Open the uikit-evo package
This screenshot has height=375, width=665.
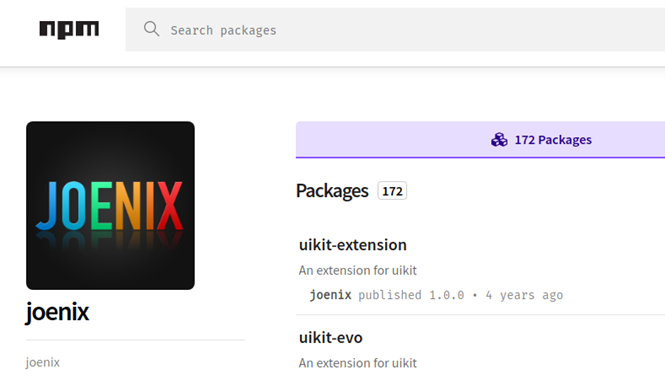click(330, 338)
